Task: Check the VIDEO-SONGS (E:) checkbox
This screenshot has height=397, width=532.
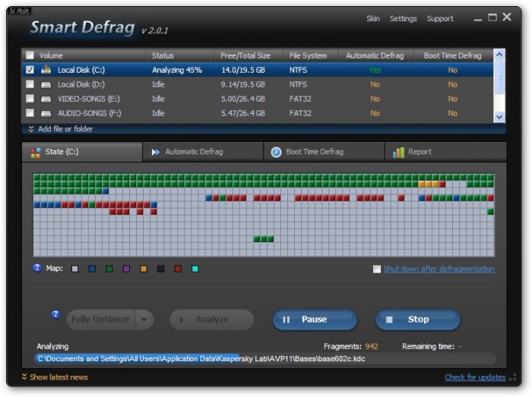Action: 30,99
